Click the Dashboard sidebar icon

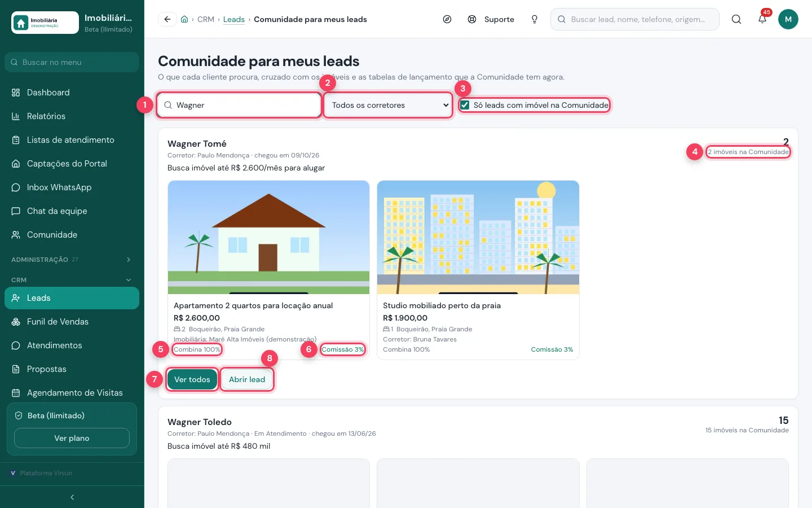[16, 93]
